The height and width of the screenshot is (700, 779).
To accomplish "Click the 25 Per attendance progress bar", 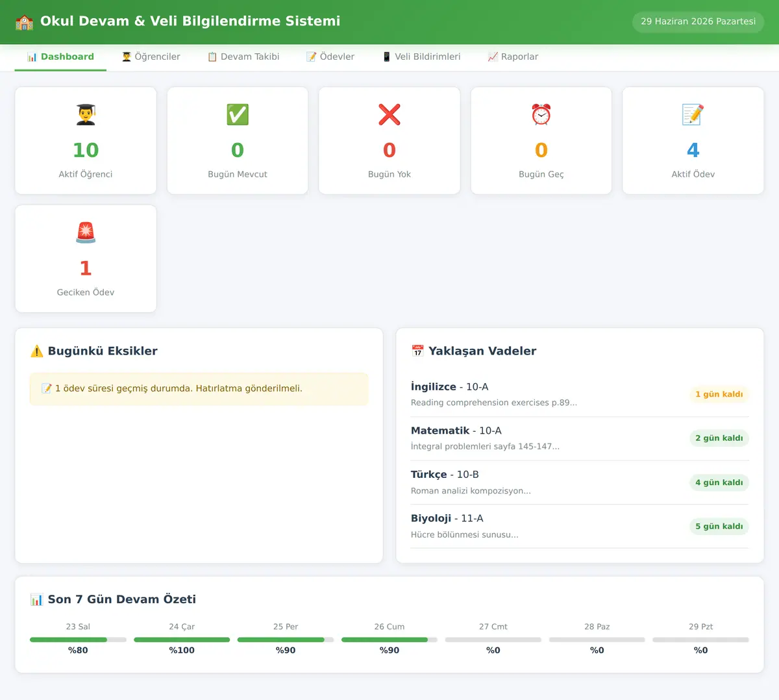I will click(286, 640).
